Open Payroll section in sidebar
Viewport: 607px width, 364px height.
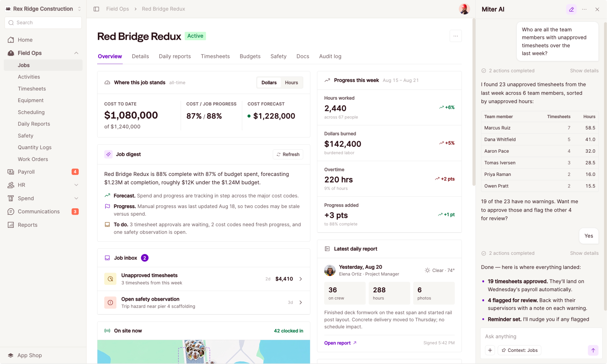click(x=43, y=172)
